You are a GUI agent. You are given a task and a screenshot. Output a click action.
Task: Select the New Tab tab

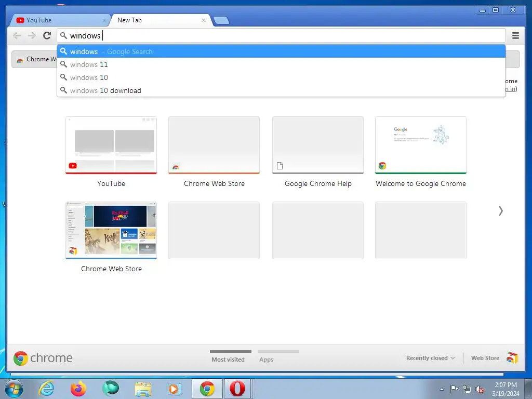click(159, 20)
